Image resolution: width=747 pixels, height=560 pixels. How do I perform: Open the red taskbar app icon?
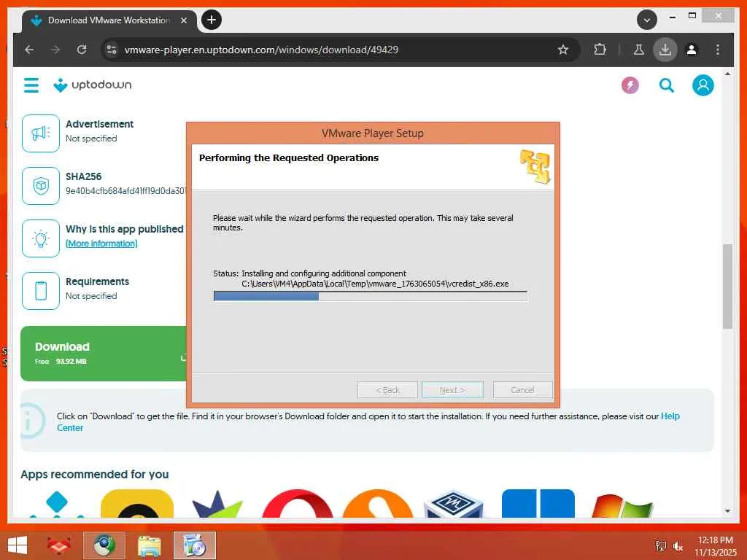coord(59,545)
